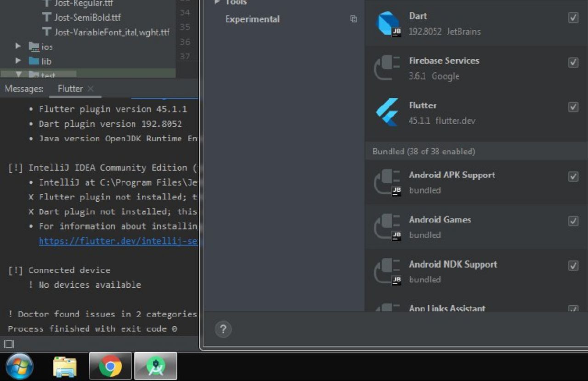Collapse the test folder in project tree
The height and width of the screenshot is (381, 588).
click(x=19, y=74)
